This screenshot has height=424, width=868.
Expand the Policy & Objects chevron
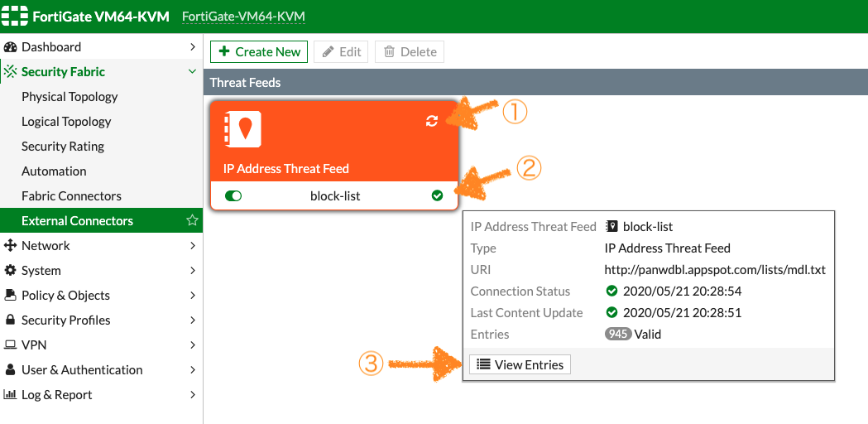click(193, 296)
